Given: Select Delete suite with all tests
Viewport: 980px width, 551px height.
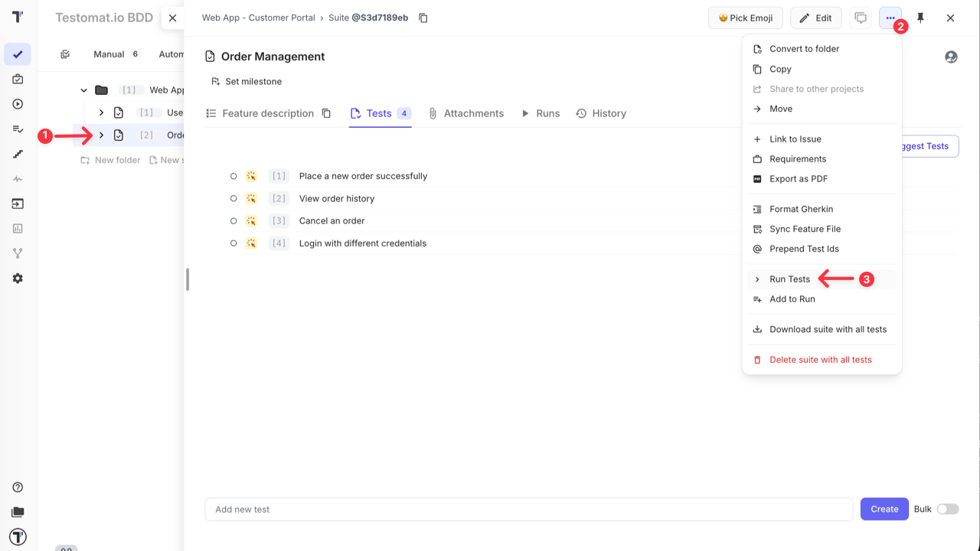Looking at the screenshot, I should coord(822,360).
